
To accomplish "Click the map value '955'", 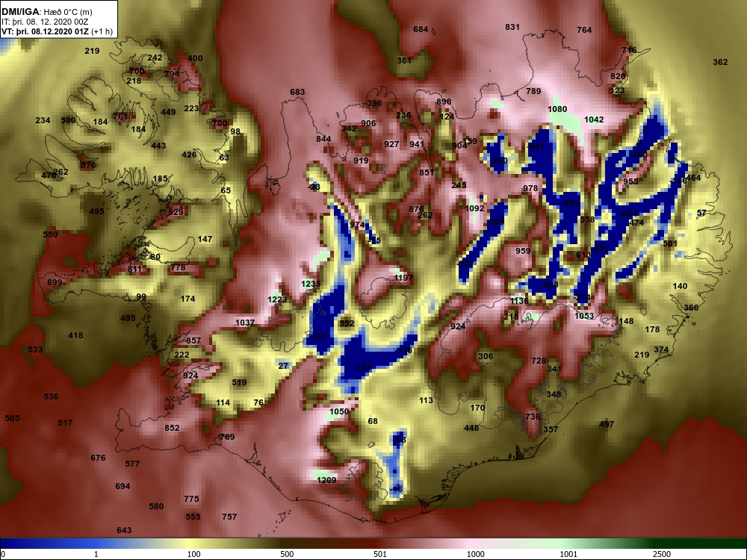I will (630, 181).
